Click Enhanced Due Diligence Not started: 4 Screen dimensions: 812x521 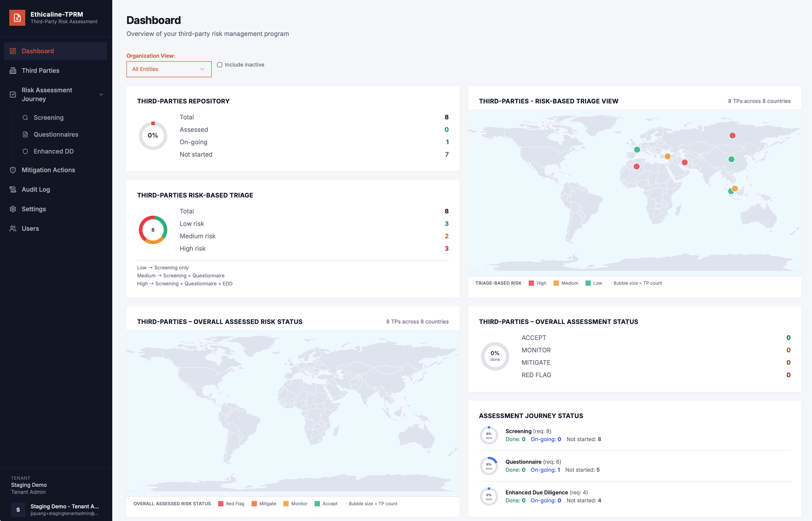click(x=584, y=500)
